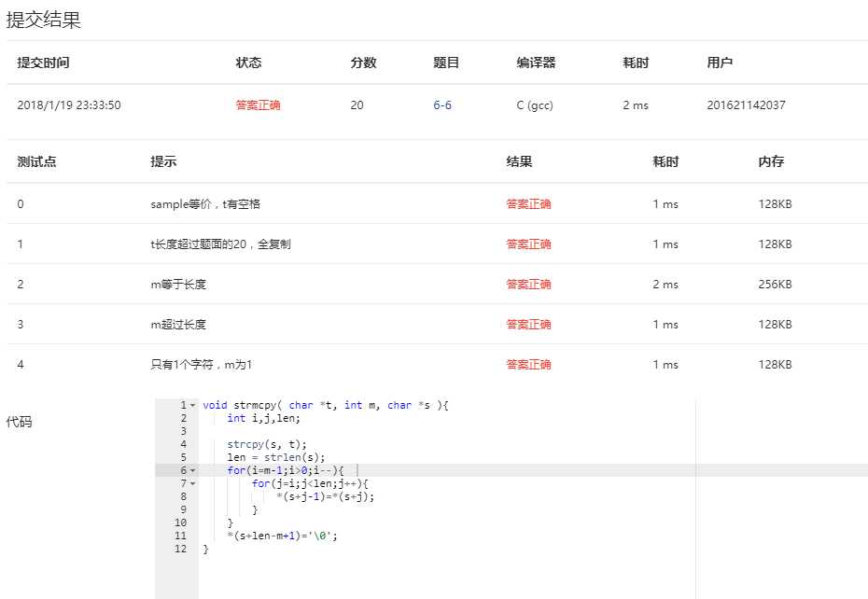
Task: Click code line int i,j,len;
Action: click(263, 419)
